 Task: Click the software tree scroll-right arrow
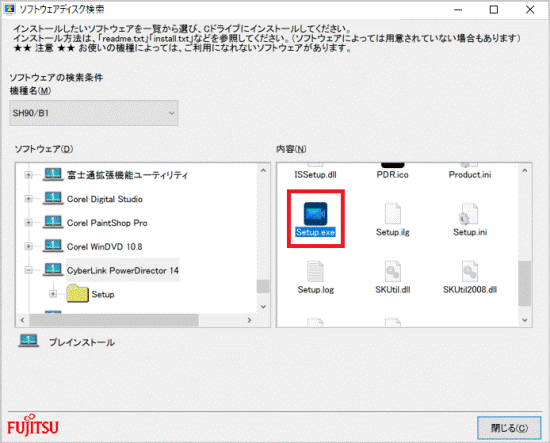coord(249,320)
